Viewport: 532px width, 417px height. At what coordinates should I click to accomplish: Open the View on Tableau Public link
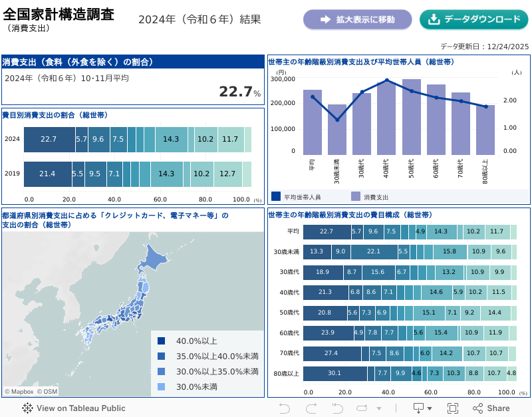80,408
